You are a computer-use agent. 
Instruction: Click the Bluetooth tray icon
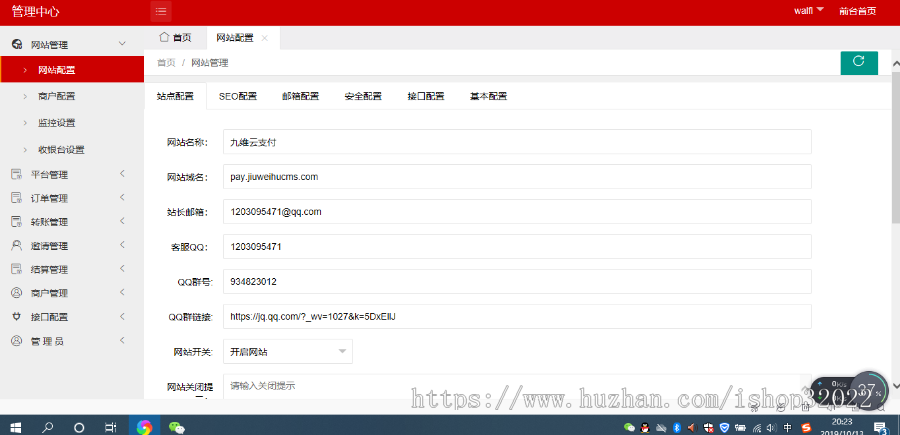coord(676,428)
